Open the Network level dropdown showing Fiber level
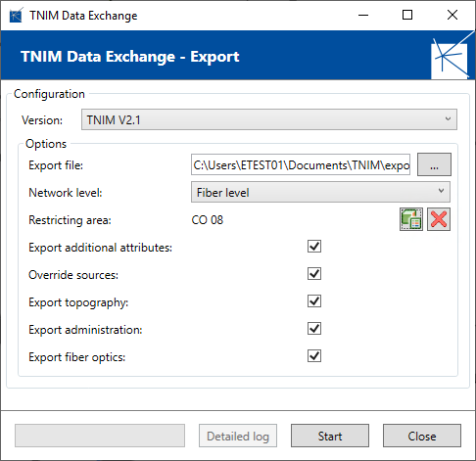 tap(320, 192)
